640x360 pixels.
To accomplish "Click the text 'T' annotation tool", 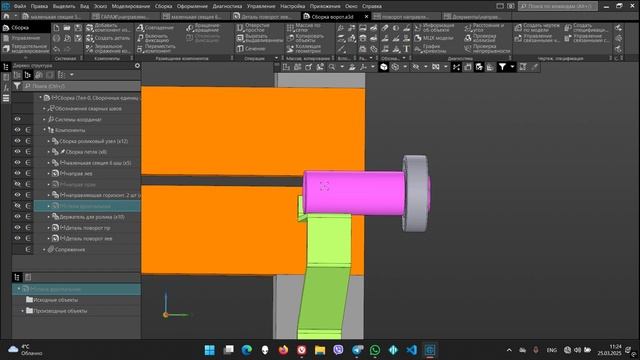I will (406, 49).
